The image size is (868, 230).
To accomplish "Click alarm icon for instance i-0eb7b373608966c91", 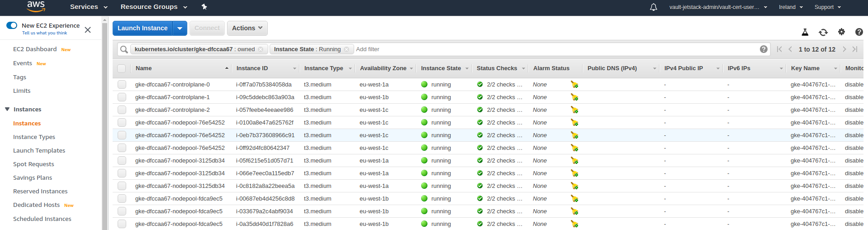I will [x=574, y=135].
